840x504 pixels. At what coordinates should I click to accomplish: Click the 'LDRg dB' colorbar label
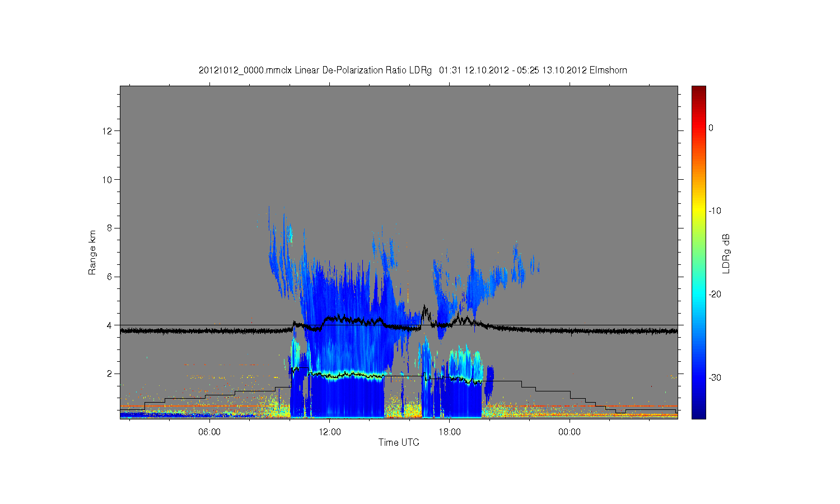(726, 253)
